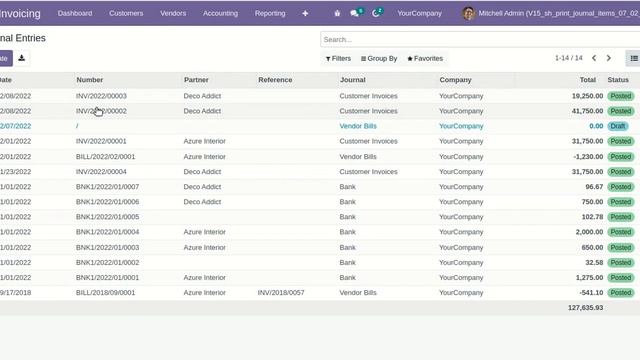Click total 96.67

pyautogui.click(x=594, y=187)
